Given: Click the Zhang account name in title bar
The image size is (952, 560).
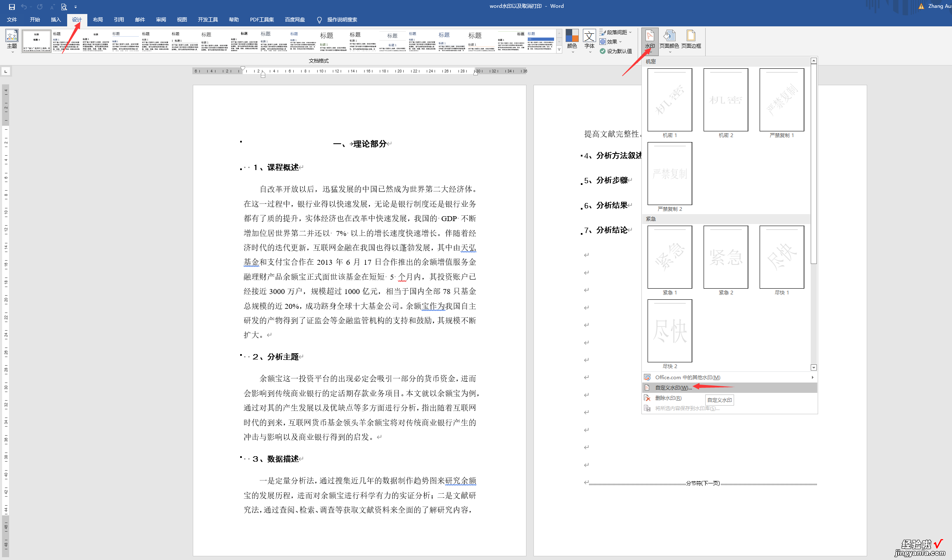Looking at the screenshot, I should coord(939,6).
